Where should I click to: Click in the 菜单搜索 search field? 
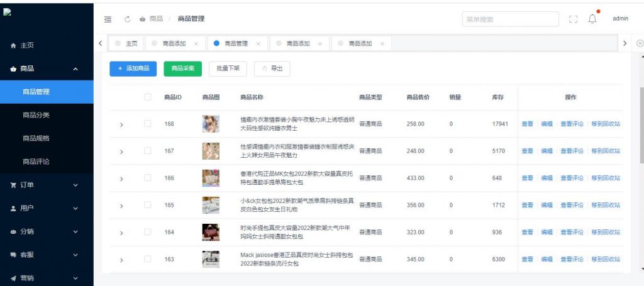pos(511,19)
